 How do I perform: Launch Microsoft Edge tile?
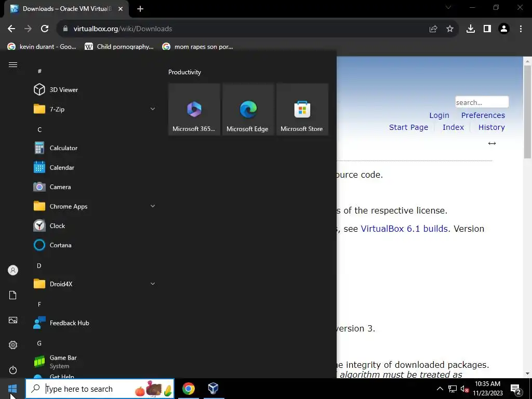click(248, 109)
